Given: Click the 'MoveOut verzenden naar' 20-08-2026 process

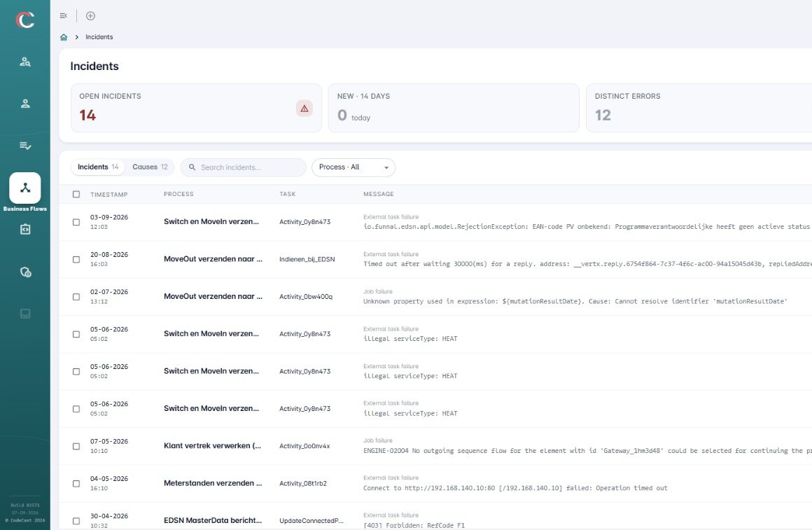Looking at the screenshot, I should tap(213, 259).
